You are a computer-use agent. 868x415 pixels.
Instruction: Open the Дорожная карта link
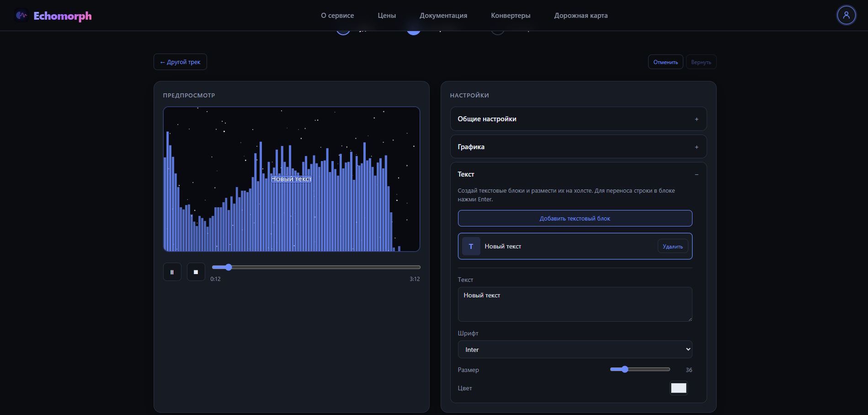[581, 16]
